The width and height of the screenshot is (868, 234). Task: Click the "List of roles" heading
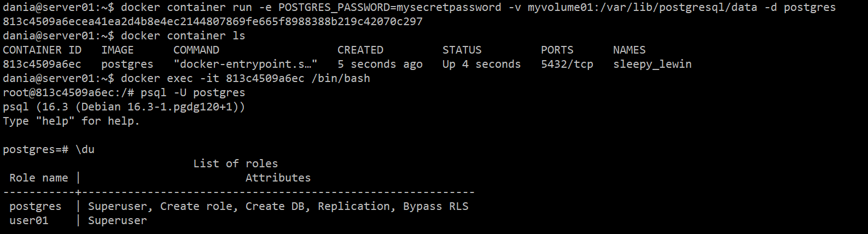click(235, 163)
